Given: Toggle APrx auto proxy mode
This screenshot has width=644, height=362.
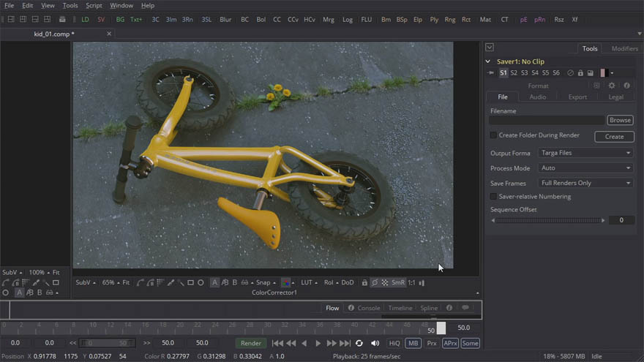Looking at the screenshot, I should [x=450, y=343].
